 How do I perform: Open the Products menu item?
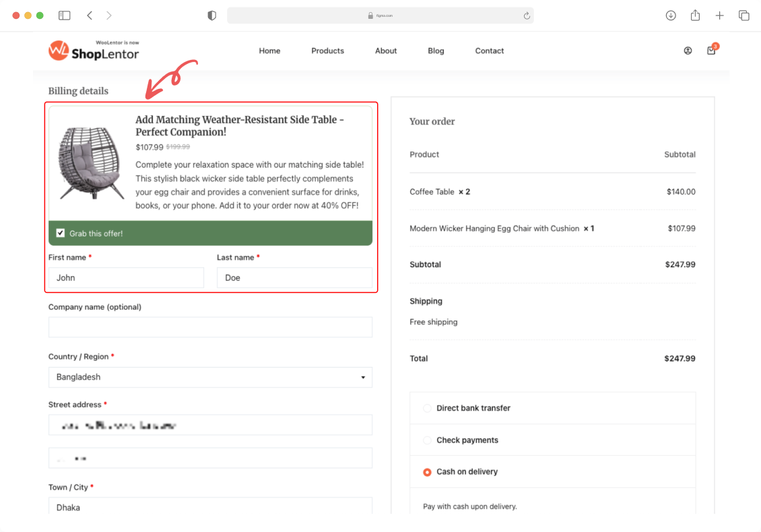327,51
